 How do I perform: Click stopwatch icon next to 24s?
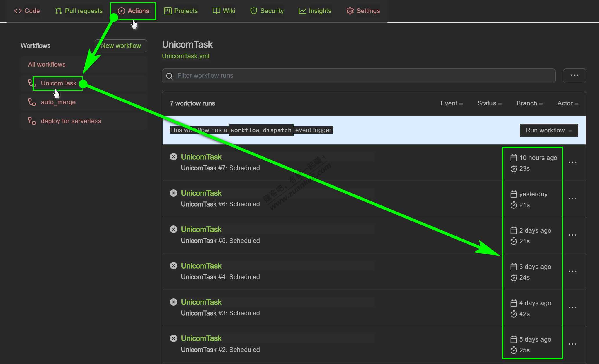pos(514,278)
